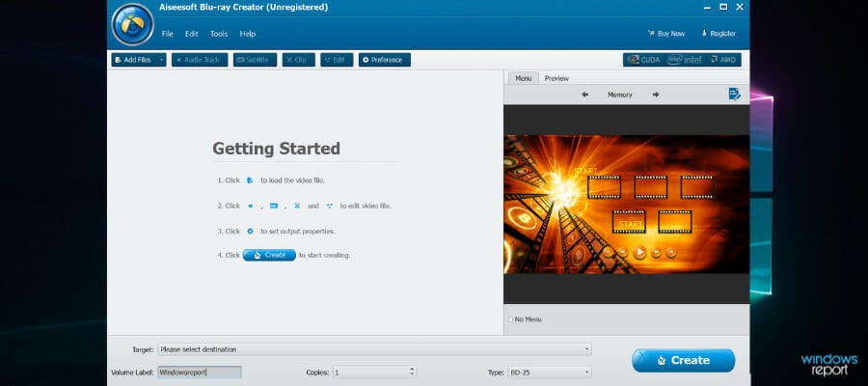Click the audio track icon in step 2
Image resolution: width=868 pixels, height=386 pixels.
250,206
